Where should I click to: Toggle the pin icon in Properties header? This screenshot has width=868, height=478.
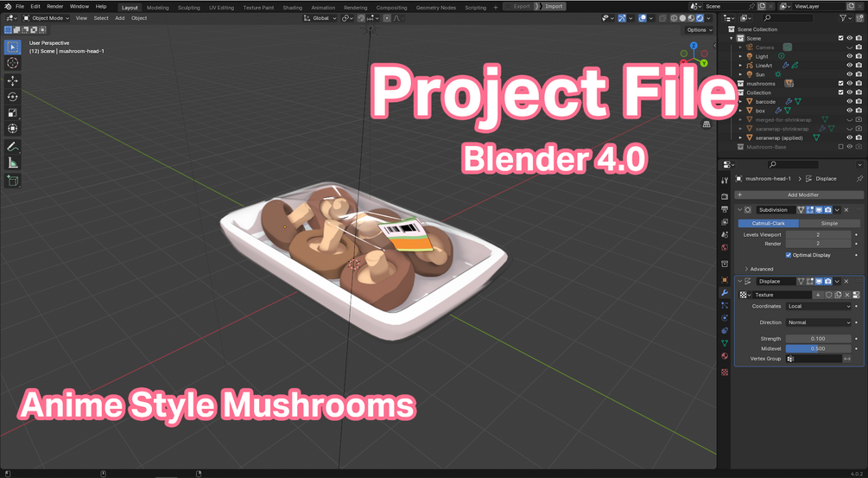pyautogui.click(x=859, y=179)
